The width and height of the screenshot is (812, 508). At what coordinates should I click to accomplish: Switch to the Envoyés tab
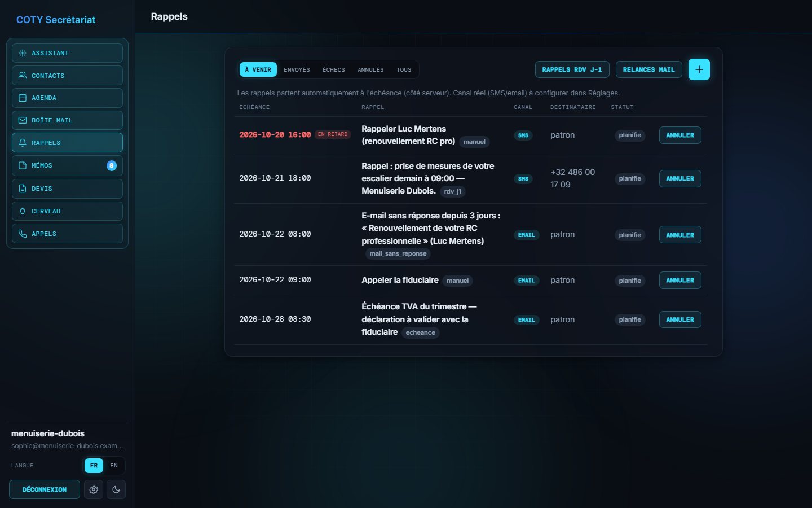[297, 69]
